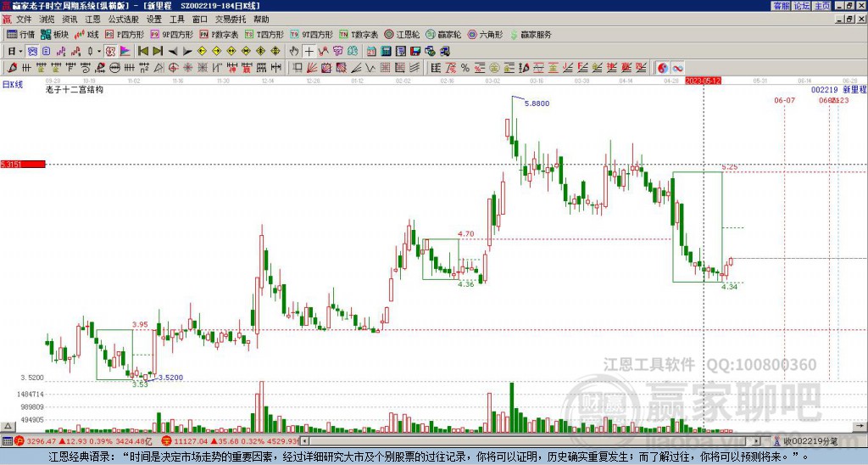Click the 11127.04 index value in status bar
Screen dimensions: 868x465
(x=190, y=442)
